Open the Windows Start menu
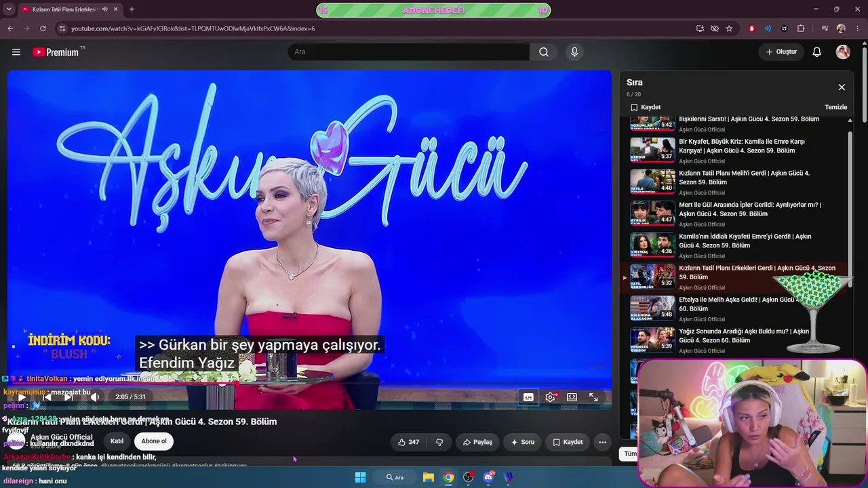 (x=360, y=477)
